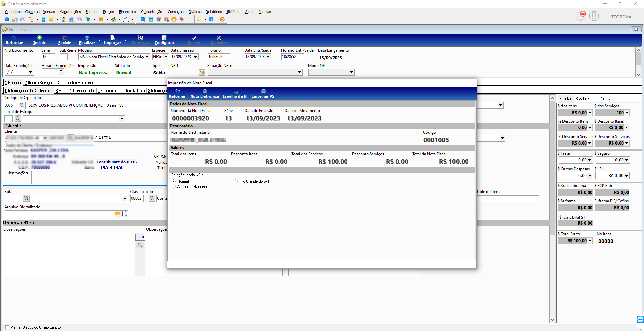The image size is (644, 331).
Task: Select the Rio Grande do Sul radio option
Action: [236, 181]
